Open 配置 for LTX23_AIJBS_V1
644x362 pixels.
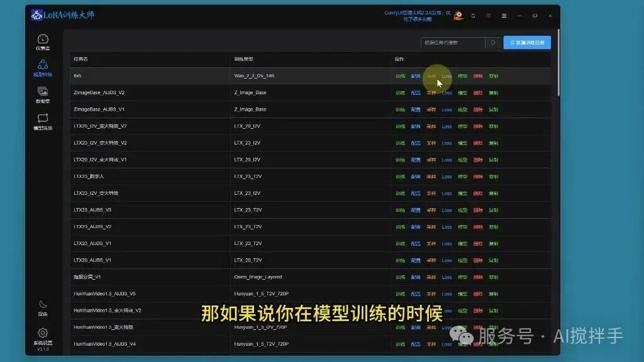coord(416,244)
